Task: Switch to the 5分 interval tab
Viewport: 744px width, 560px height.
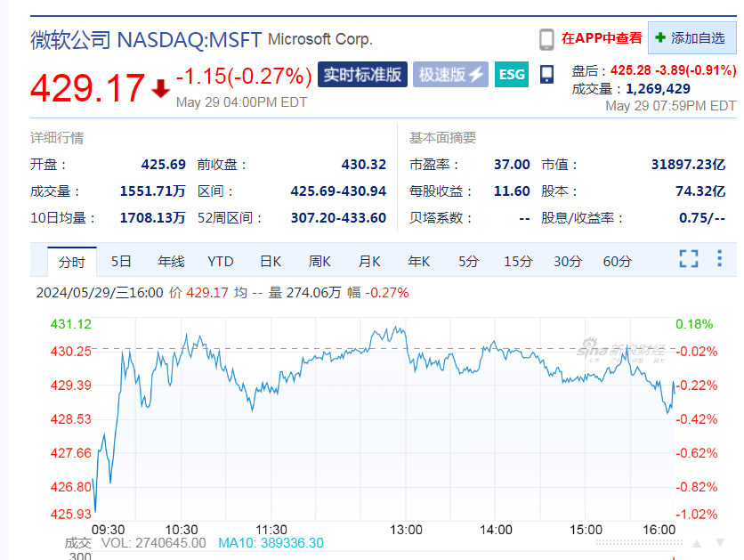Action: point(469,262)
